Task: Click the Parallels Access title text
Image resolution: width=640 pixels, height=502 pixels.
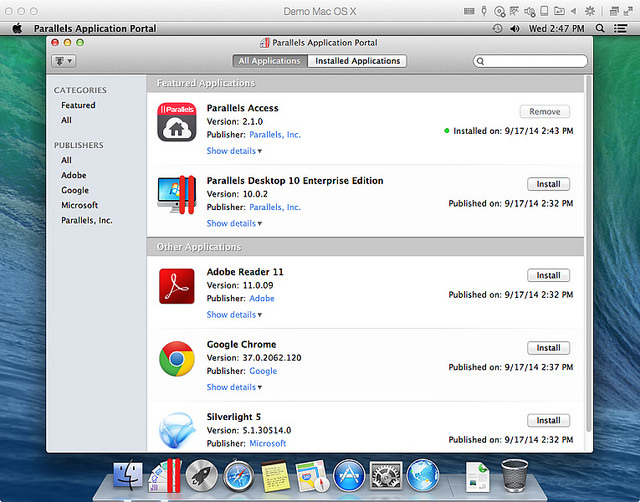Action: pyautogui.click(x=242, y=108)
